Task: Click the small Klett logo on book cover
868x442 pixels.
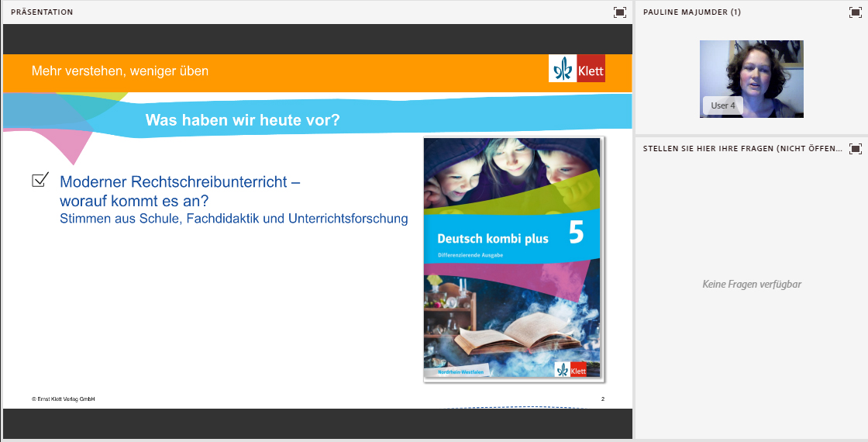Action: (570, 369)
